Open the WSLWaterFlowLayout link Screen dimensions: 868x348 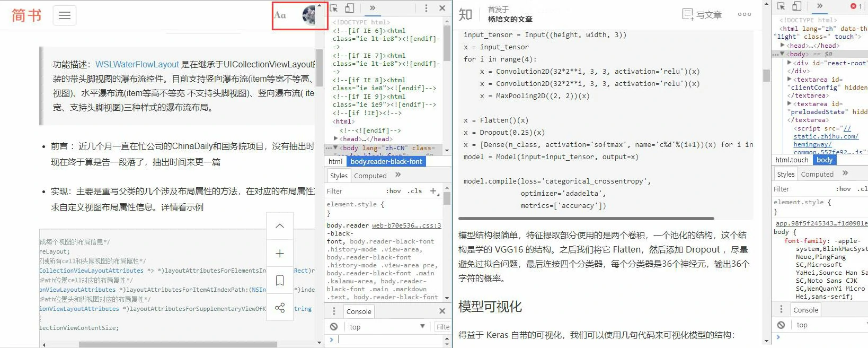137,64
